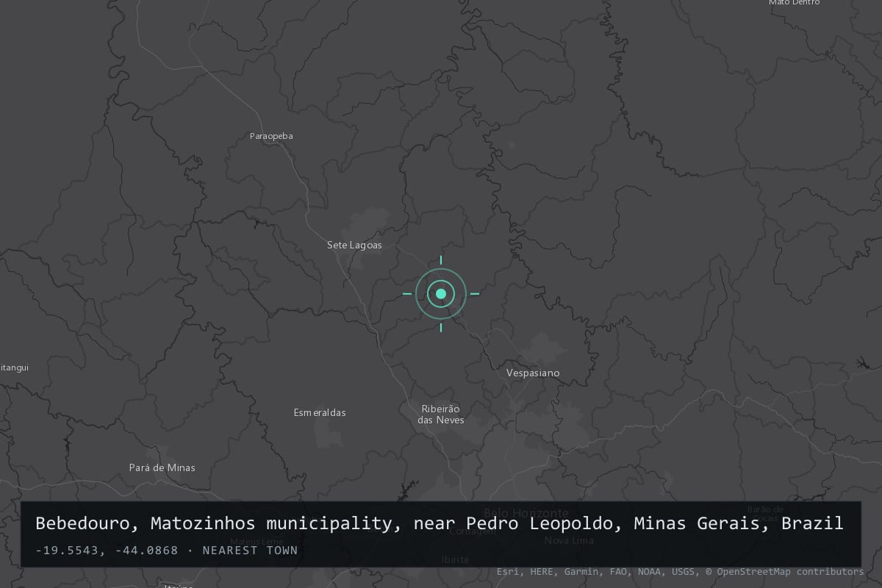Click the teal crosshair location marker
This screenshot has width=882, height=588.
tap(441, 294)
